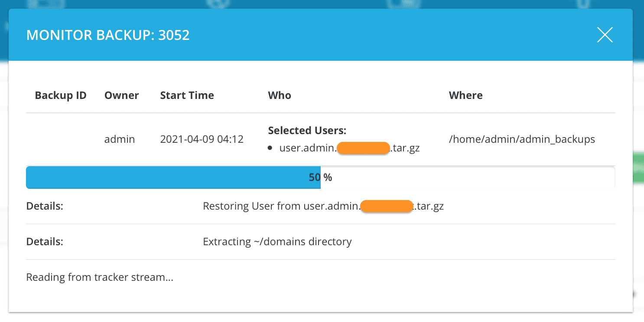Click the Monitor Backup 3052 title
The width and height of the screenshot is (644, 322).
coord(108,35)
